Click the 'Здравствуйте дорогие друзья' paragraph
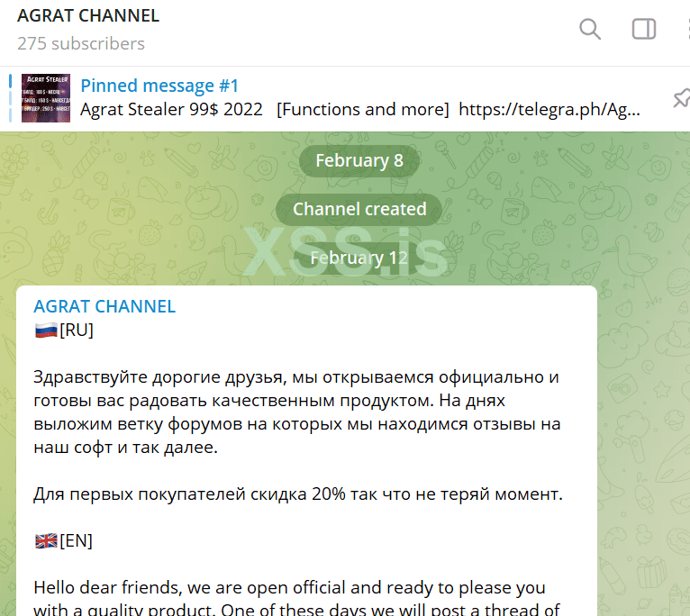 click(x=297, y=412)
